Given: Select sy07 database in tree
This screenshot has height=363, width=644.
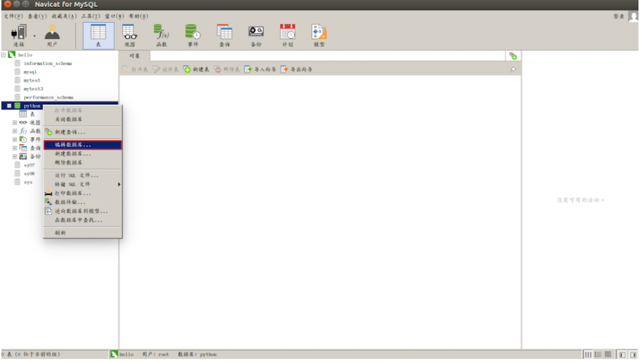Looking at the screenshot, I should [x=29, y=165].
